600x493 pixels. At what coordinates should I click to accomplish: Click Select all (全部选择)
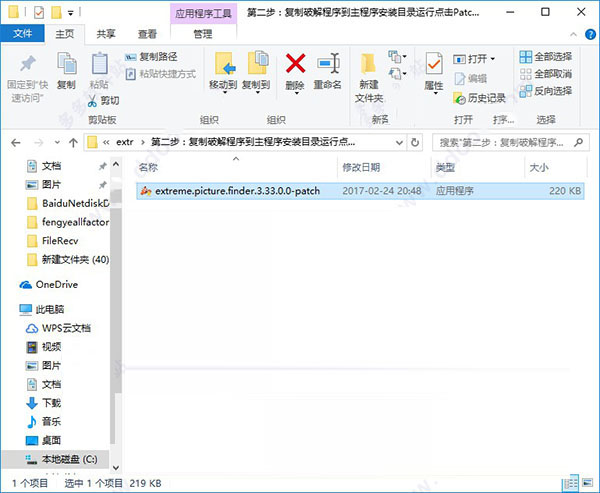tap(546, 57)
